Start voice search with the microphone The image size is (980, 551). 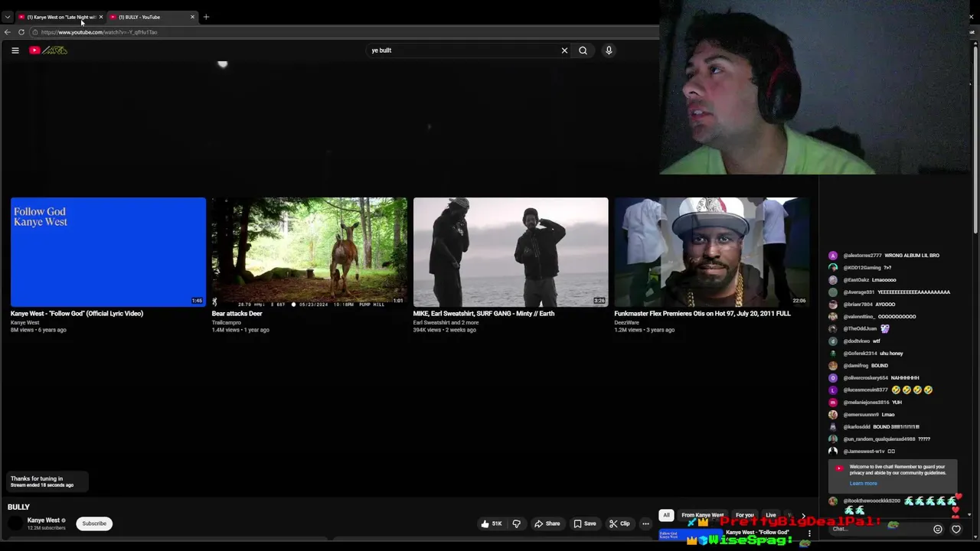(x=609, y=51)
